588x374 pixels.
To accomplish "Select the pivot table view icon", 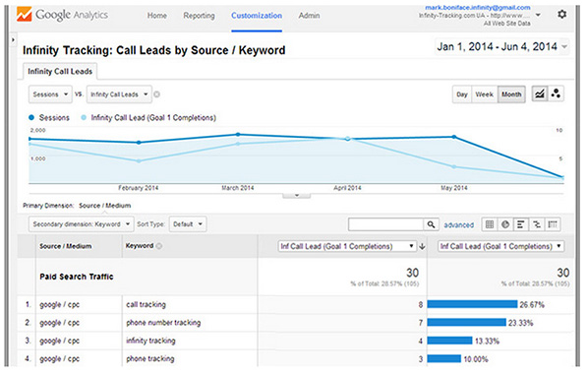I will pos(553,224).
